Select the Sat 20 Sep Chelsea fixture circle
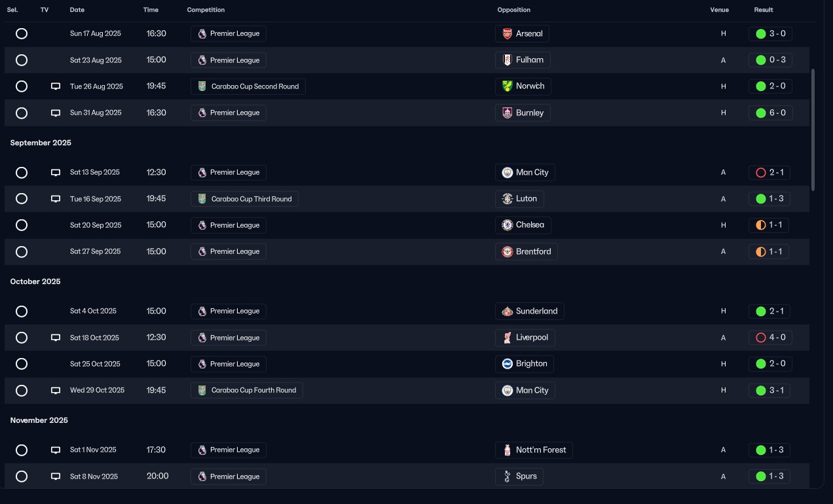Screen dimensions: 833x504 click(x=22, y=225)
